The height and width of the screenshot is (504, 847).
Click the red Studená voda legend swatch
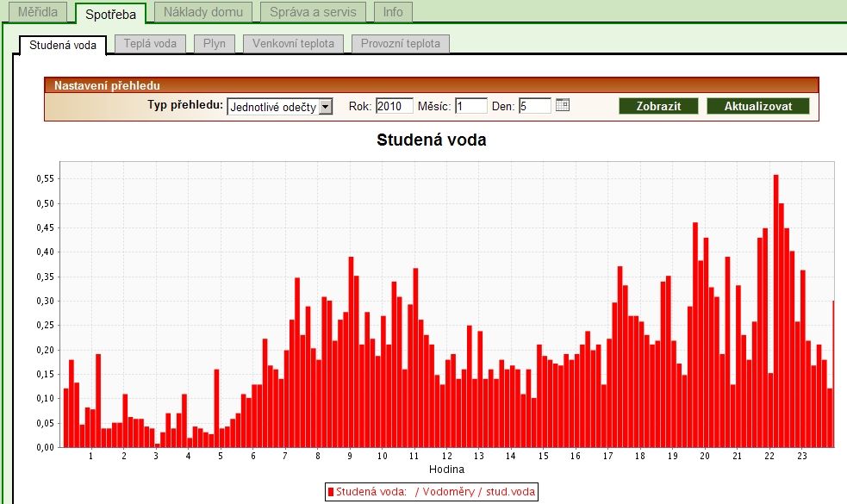tap(331, 492)
